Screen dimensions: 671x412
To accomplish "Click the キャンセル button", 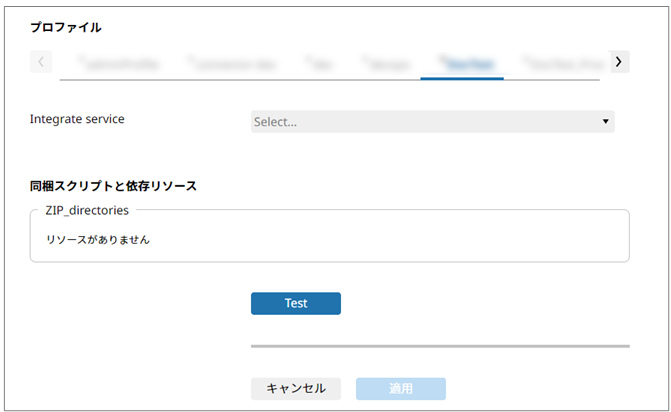I will [296, 388].
